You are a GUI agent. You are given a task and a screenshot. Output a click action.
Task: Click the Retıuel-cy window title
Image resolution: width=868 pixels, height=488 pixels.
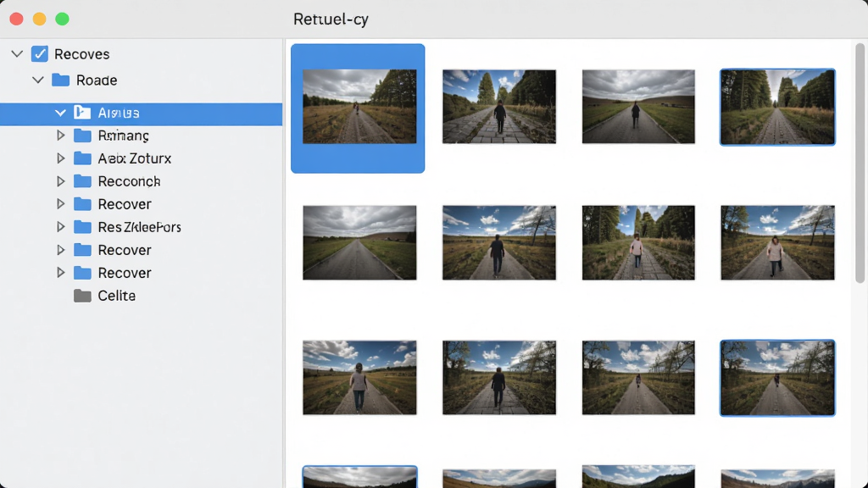click(331, 19)
